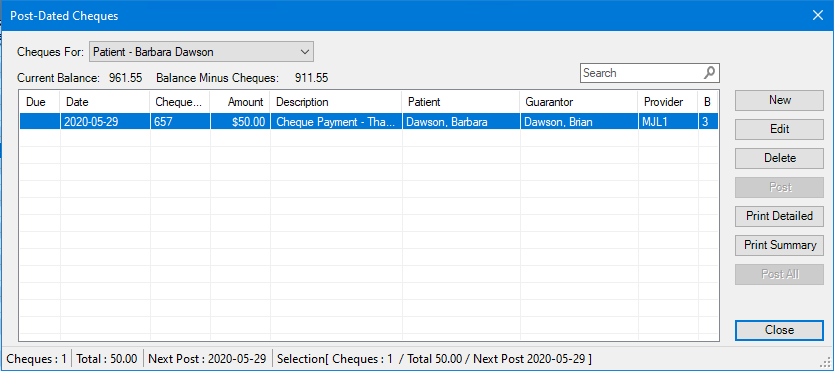
Task: Click the Due column header
Action: pyautogui.click(x=40, y=102)
